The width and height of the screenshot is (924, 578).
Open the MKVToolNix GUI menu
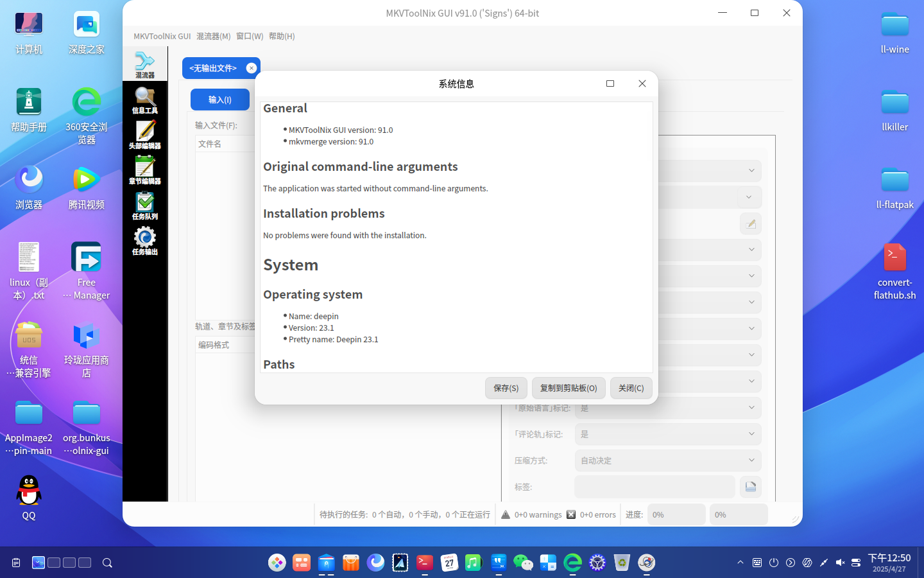pos(162,37)
